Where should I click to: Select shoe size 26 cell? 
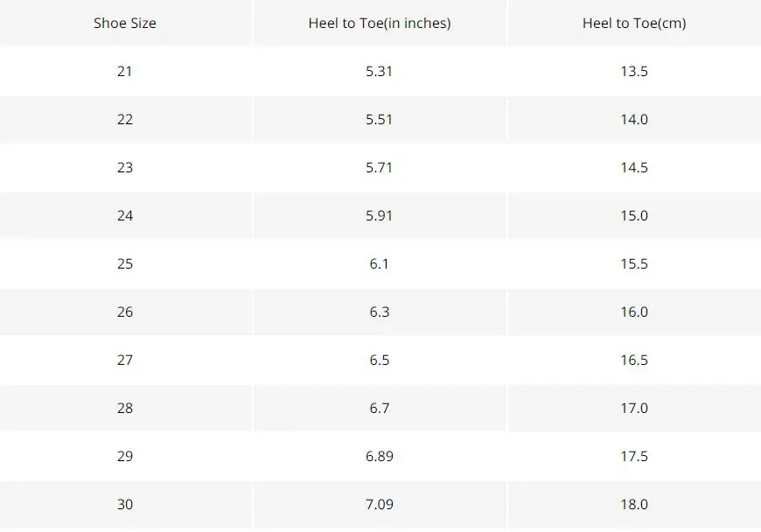coord(125,311)
